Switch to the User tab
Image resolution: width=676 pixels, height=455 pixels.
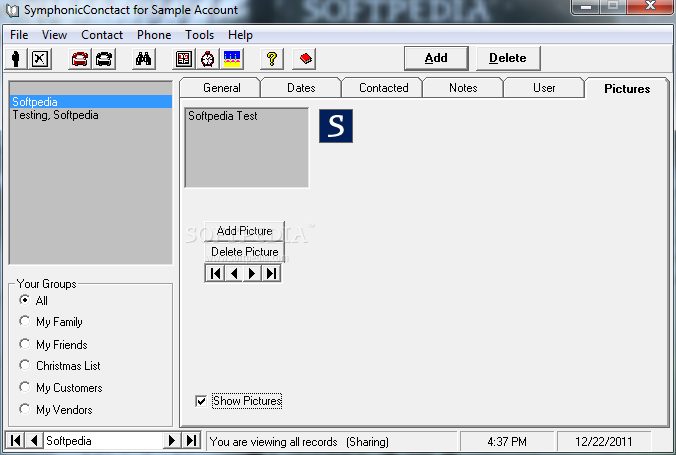point(544,88)
